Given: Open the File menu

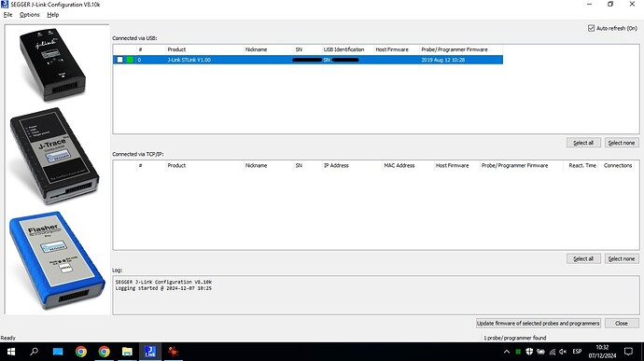Looking at the screenshot, I should [x=7, y=14].
